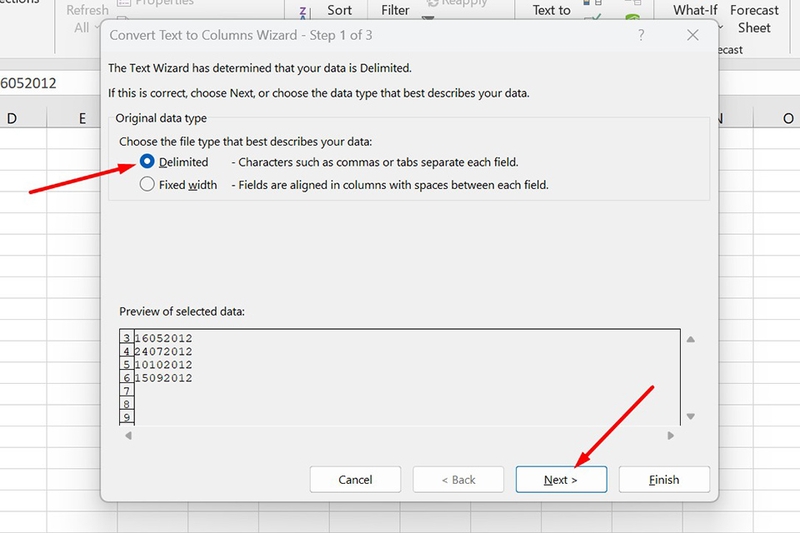Click the disabled Back button
800x533 pixels.
pos(458,479)
